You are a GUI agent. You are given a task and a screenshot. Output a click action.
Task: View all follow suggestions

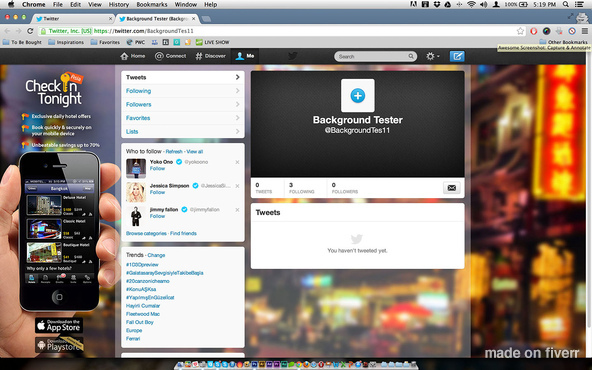tap(195, 152)
